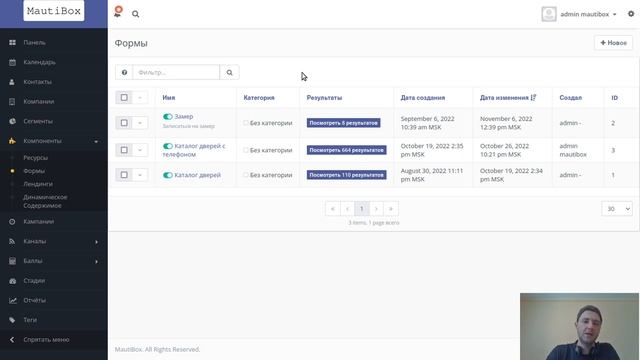View 8 results for Замер
Image resolution: width=640 pixels, height=360 pixels.
coord(343,123)
